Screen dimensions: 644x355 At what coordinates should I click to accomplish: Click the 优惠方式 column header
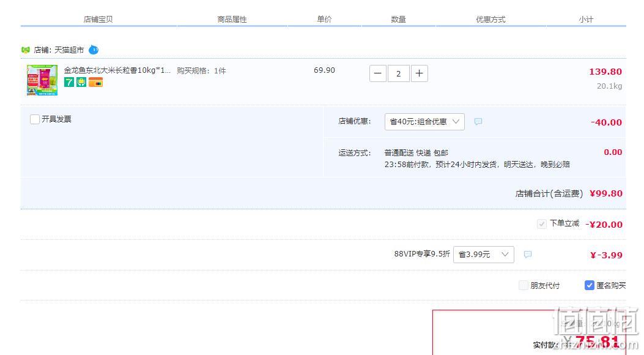point(491,20)
